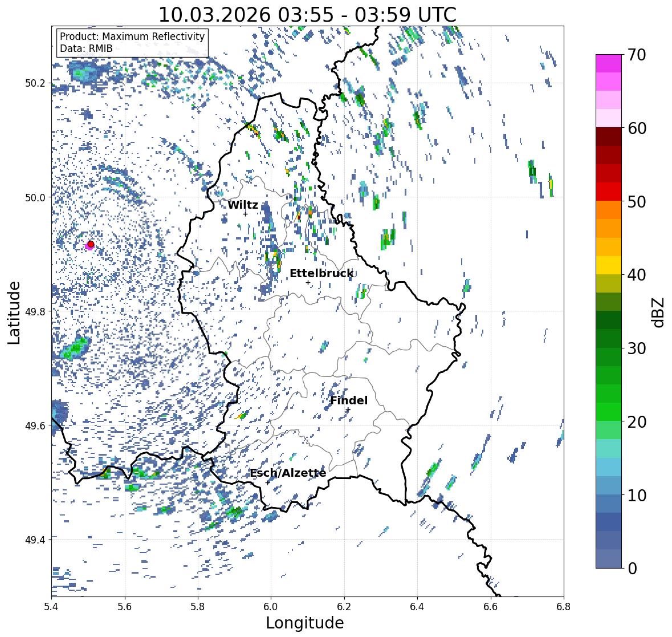The image size is (672, 637).
Task: Click the 6.0 longitude tick label
Action: click(x=271, y=607)
